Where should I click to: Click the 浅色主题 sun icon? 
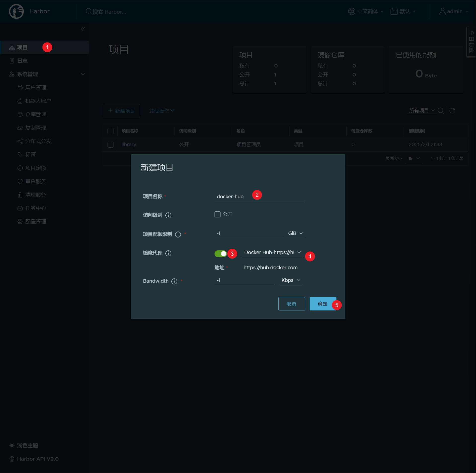click(x=12, y=445)
